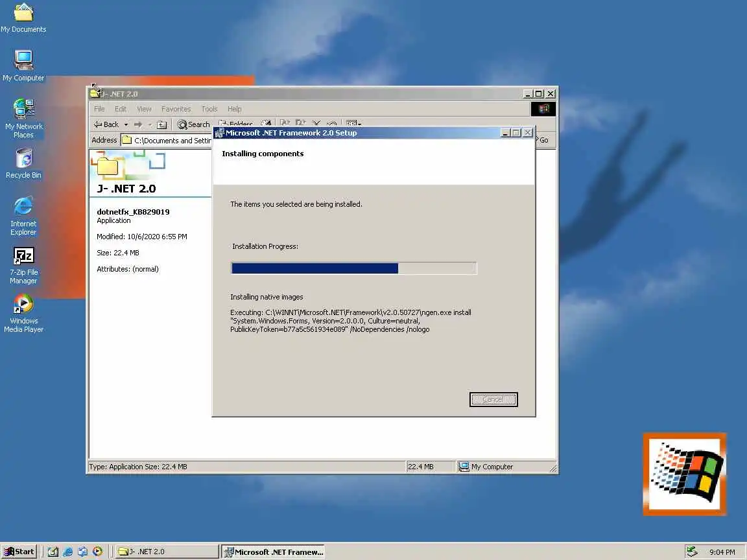
Task: Click the Forward arrow in the Explorer toolbar
Action: [x=138, y=124]
